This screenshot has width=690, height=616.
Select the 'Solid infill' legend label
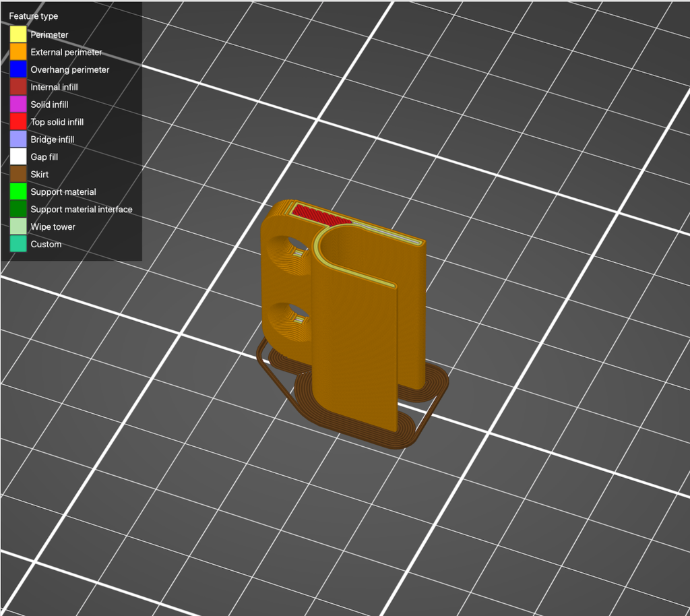pos(49,104)
